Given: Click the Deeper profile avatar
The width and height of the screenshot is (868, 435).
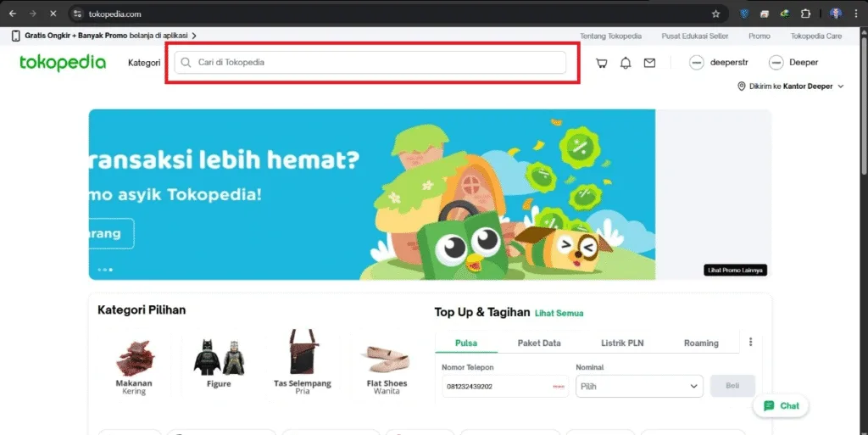Looking at the screenshot, I should click(x=776, y=63).
